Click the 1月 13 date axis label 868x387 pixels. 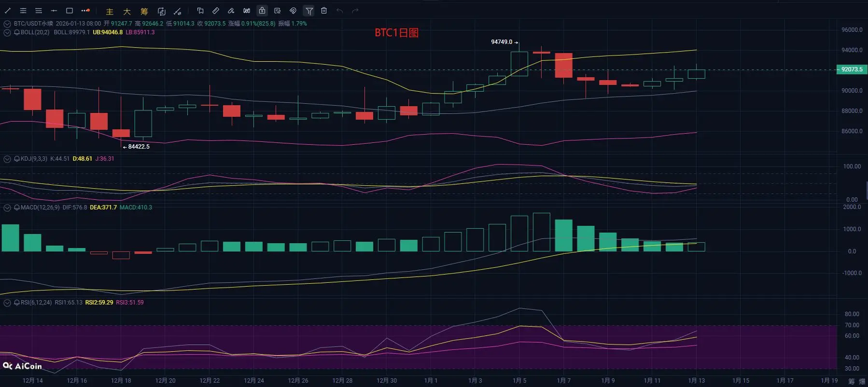pyautogui.click(x=697, y=381)
